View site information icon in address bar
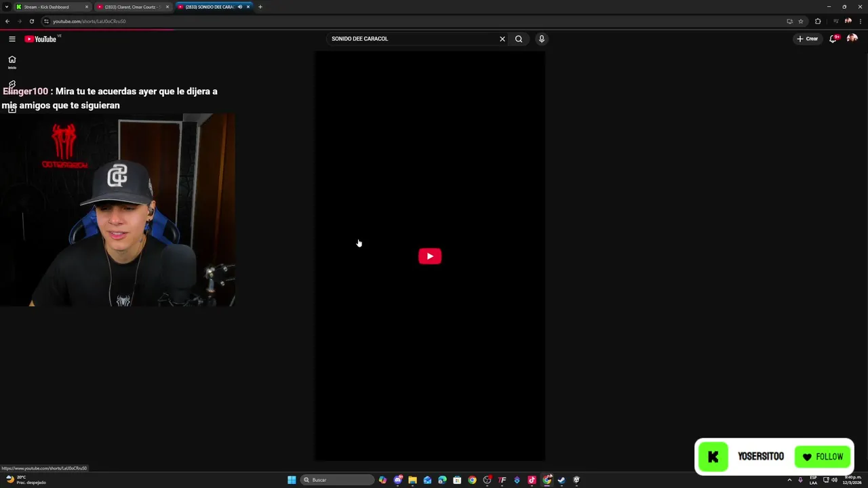 (x=46, y=21)
